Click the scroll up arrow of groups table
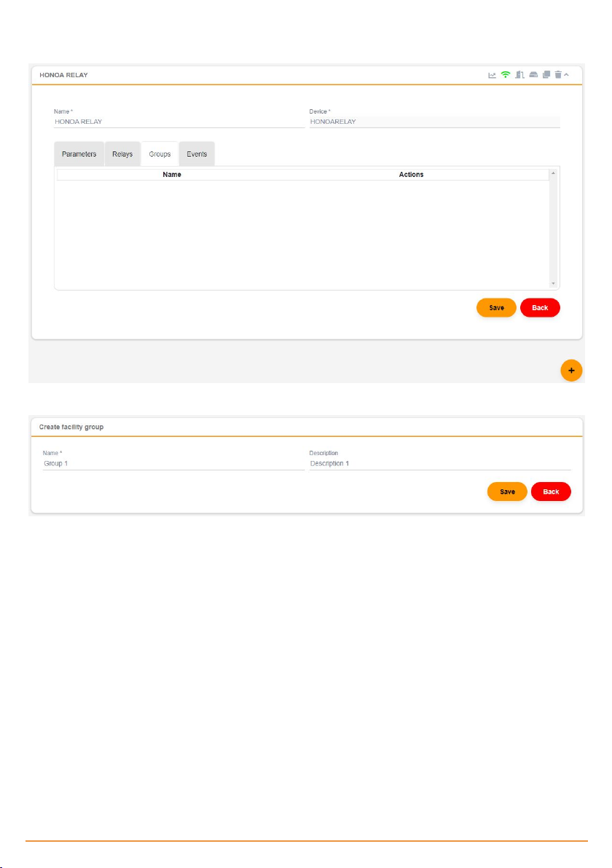 tap(553, 173)
